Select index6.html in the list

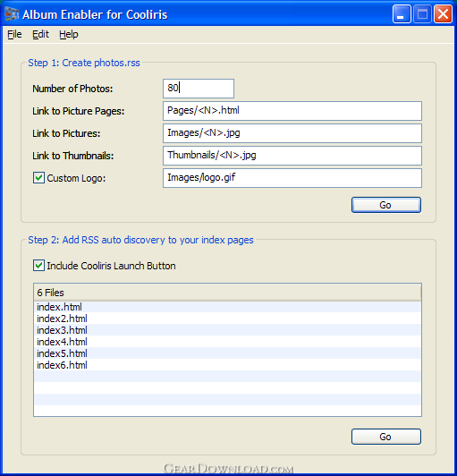227,365
